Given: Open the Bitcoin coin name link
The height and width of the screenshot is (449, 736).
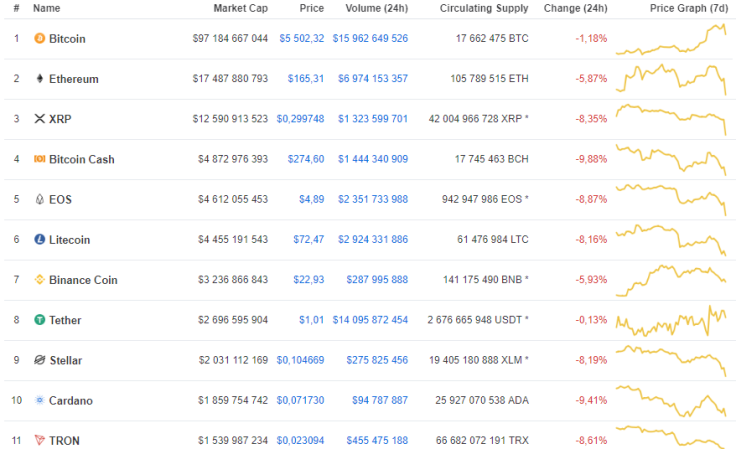Looking at the screenshot, I should click(67, 38).
